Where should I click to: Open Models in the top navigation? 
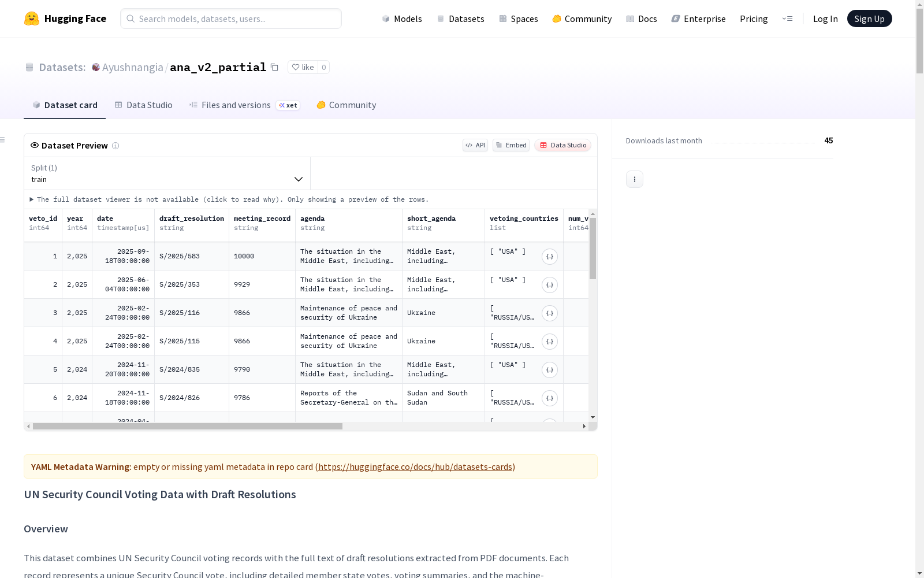point(402,18)
